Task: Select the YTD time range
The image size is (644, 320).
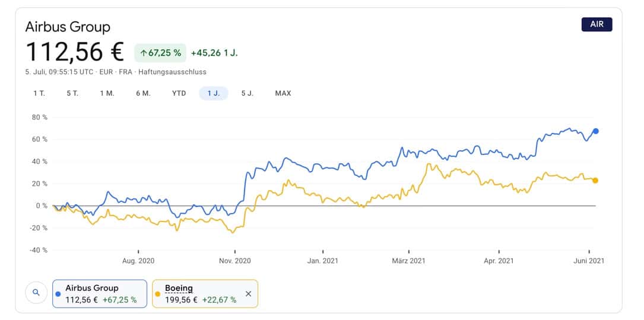Action: (179, 93)
